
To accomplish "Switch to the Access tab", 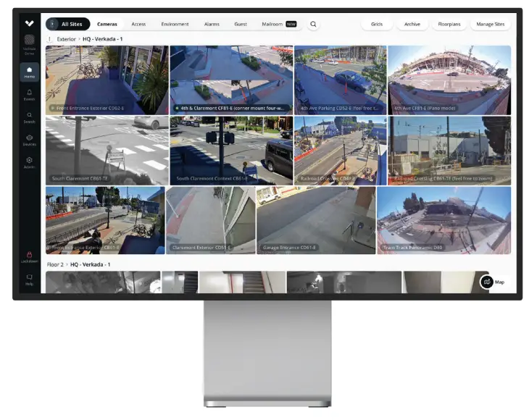I will [x=138, y=25].
